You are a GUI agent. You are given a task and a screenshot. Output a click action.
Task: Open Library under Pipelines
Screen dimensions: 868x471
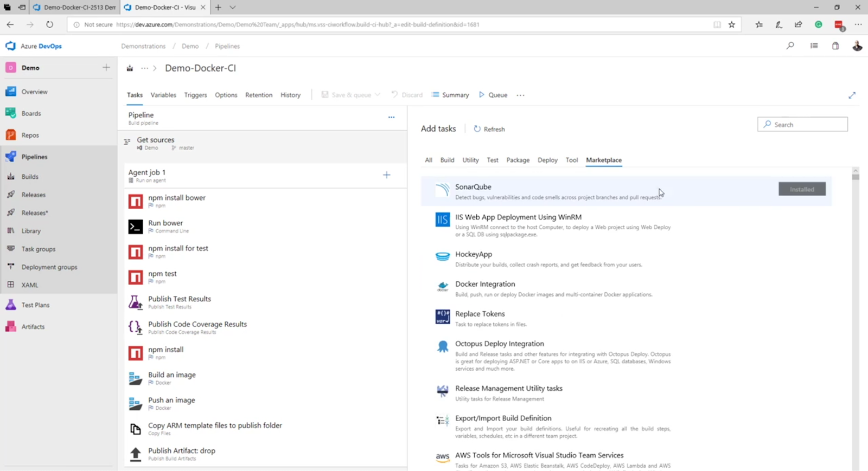click(31, 231)
